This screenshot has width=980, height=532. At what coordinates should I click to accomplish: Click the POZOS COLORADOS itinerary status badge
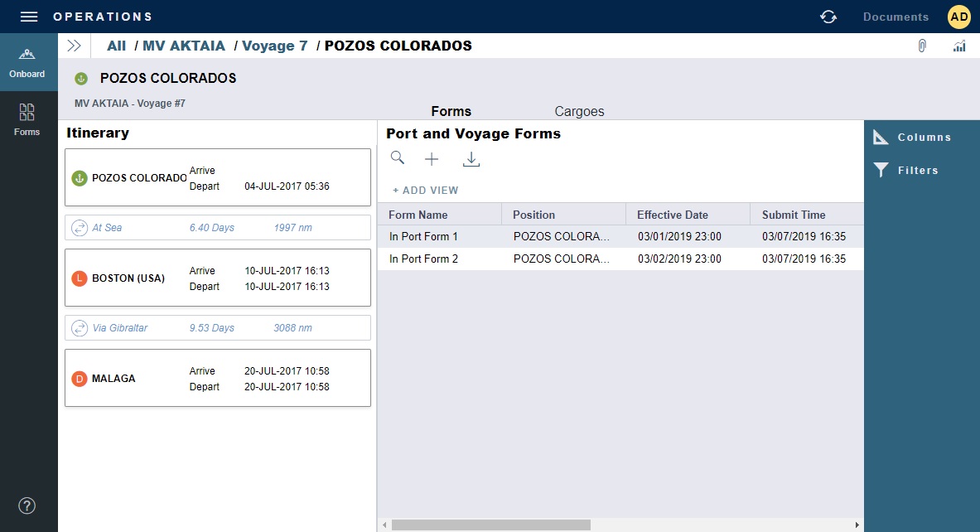[80, 177]
